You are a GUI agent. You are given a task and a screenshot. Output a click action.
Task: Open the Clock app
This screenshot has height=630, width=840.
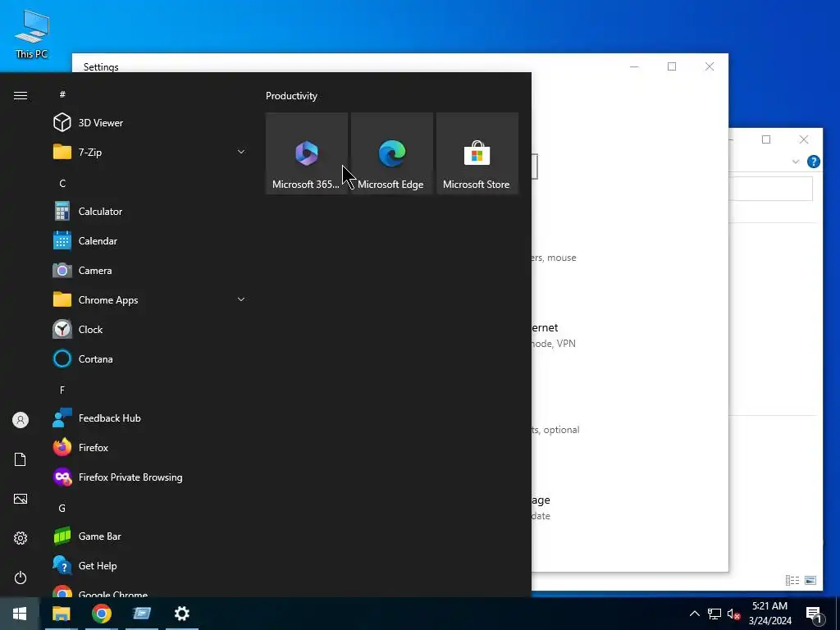point(150,330)
